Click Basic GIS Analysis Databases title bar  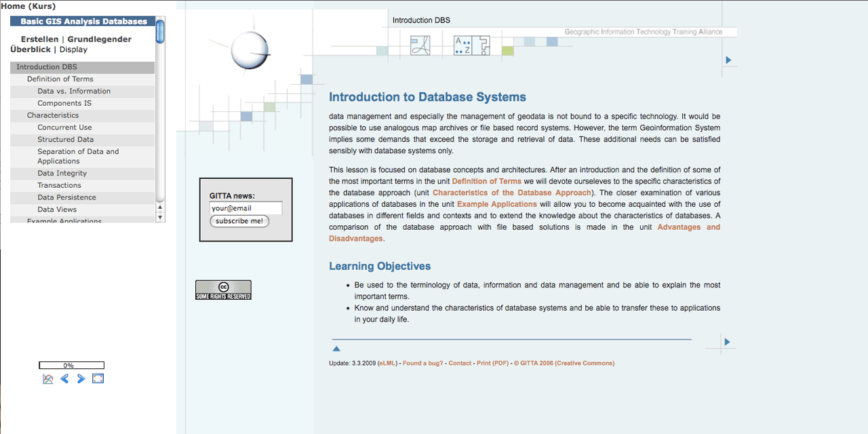tap(83, 22)
